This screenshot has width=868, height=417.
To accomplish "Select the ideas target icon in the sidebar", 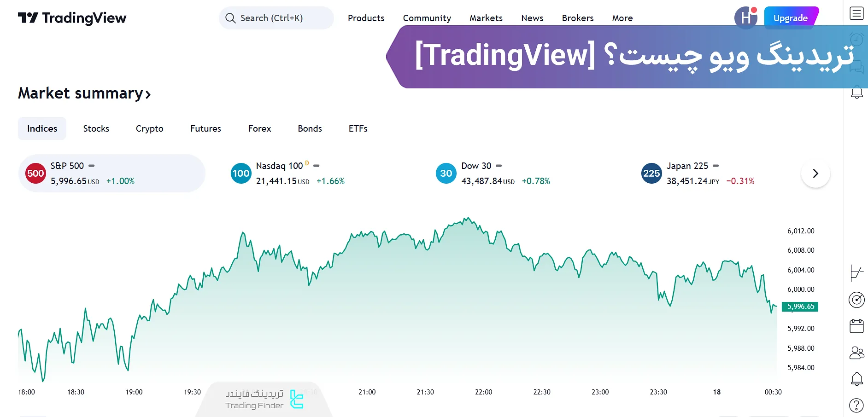I will pyautogui.click(x=857, y=300).
